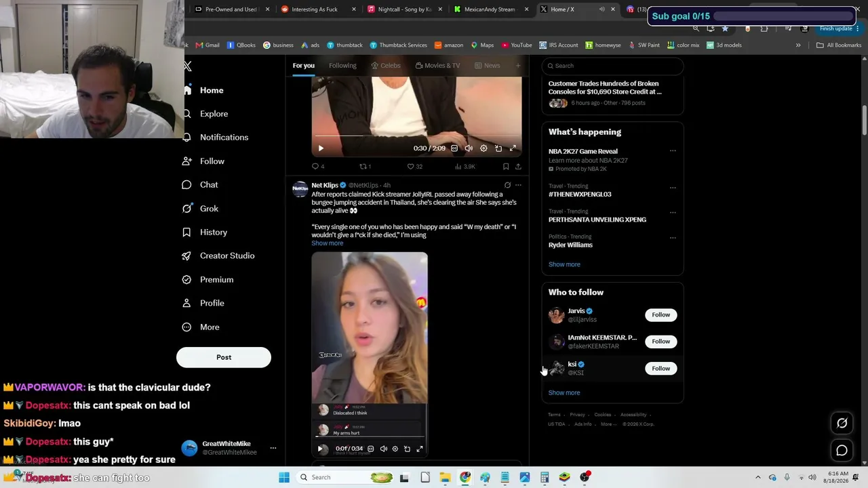Mute the 2:09 video
Viewport: 868px width, 488px height.
[469, 148]
